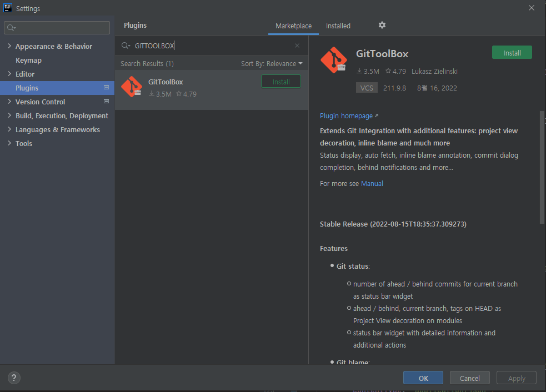Click the download count icon in the details pane
This screenshot has height=392, width=546.
tap(359, 71)
